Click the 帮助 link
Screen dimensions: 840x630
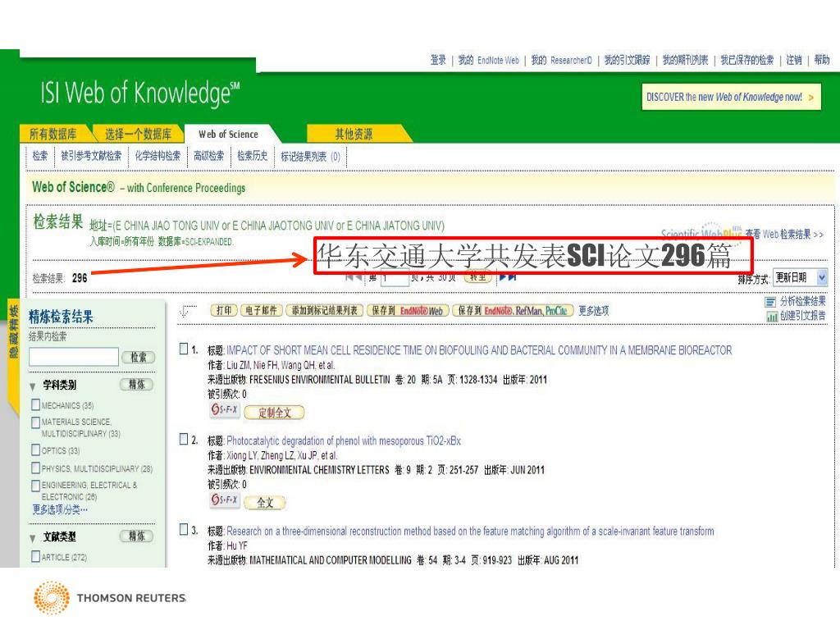point(822,60)
